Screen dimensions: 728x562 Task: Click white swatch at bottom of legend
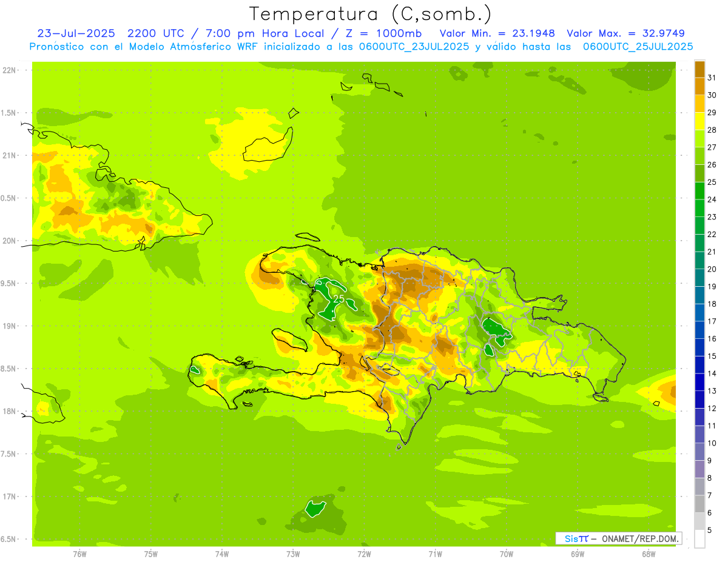(699, 538)
